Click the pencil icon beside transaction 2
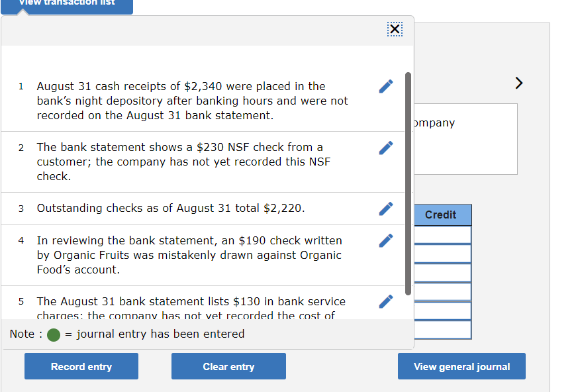578x392 pixels. [385, 148]
